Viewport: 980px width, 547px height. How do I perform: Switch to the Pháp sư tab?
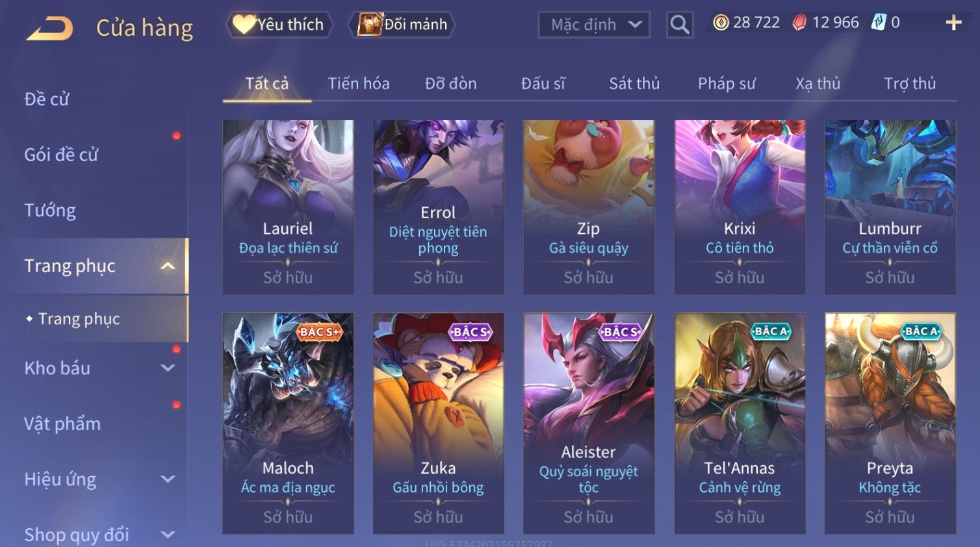point(727,84)
